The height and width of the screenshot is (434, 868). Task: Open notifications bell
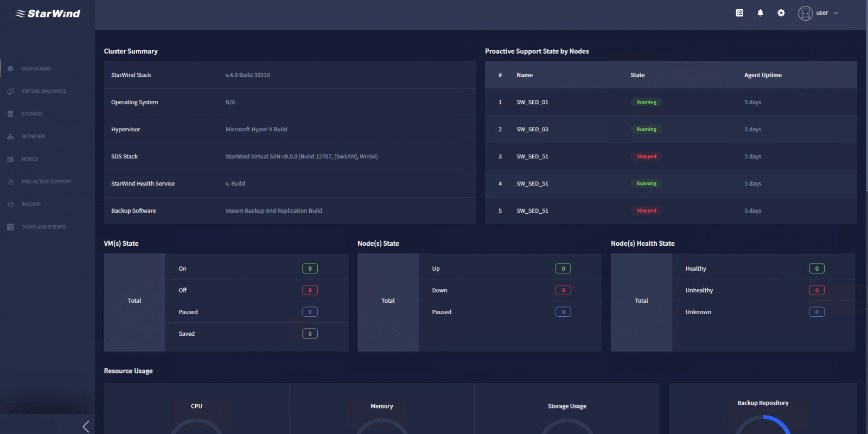tap(760, 13)
